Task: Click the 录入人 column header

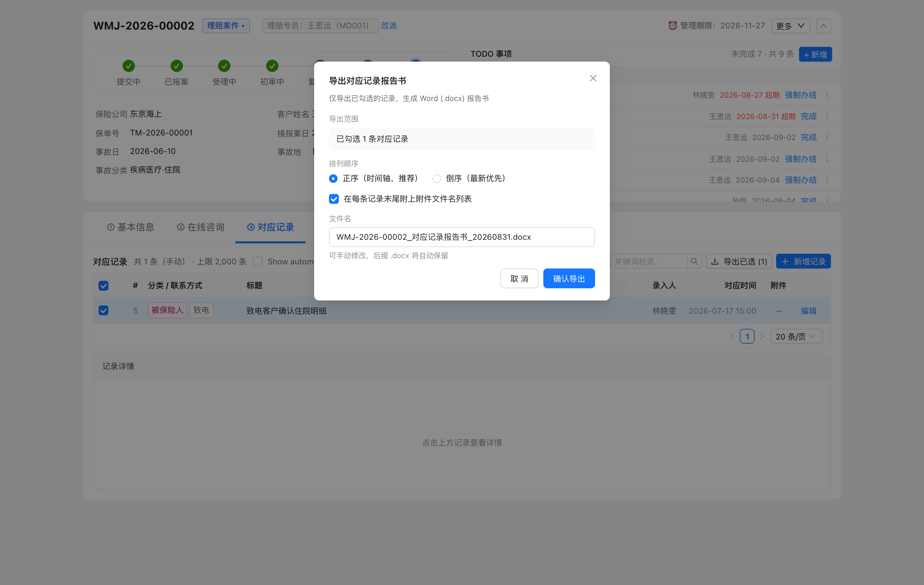Action: point(664,286)
